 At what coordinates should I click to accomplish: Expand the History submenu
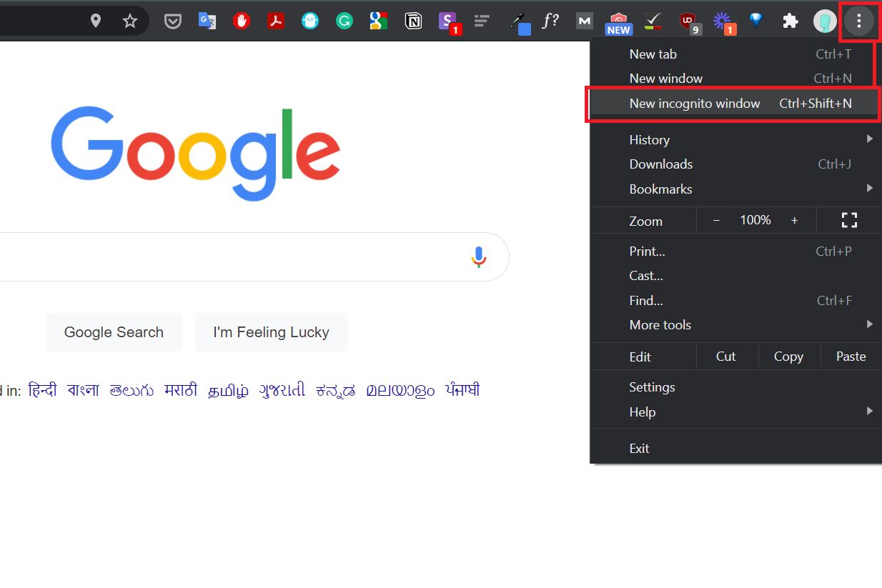(735, 139)
